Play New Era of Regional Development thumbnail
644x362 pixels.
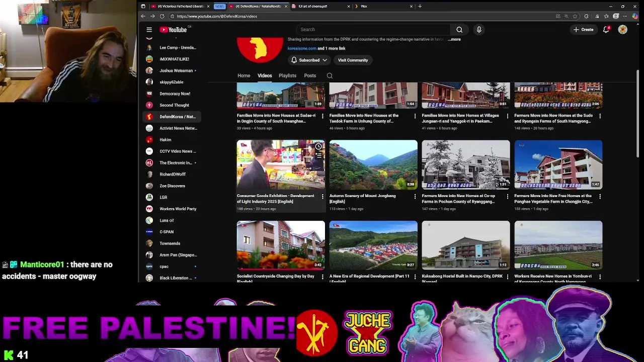tap(373, 245)
